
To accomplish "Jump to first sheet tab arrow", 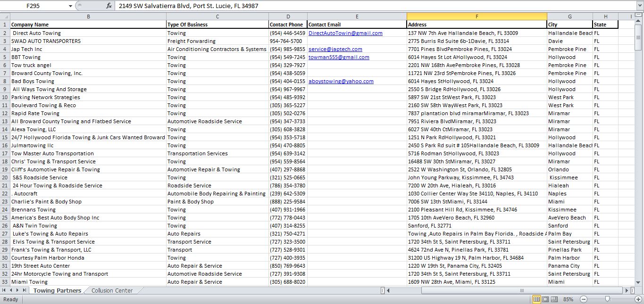I will point(4,290).
